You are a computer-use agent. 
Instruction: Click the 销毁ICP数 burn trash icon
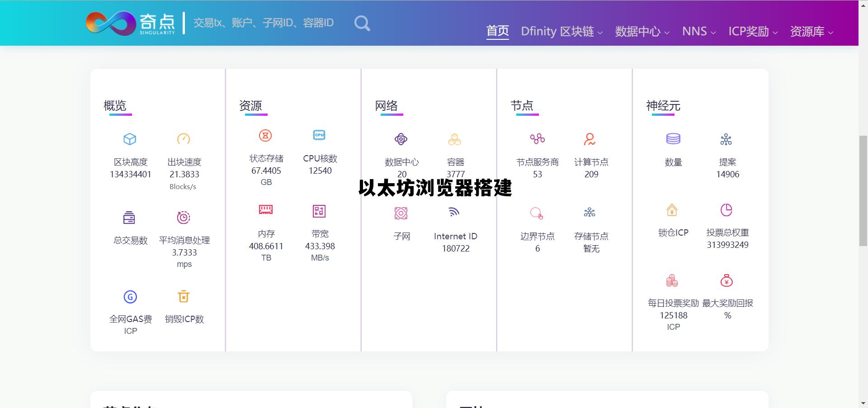(x=184, y=296)
